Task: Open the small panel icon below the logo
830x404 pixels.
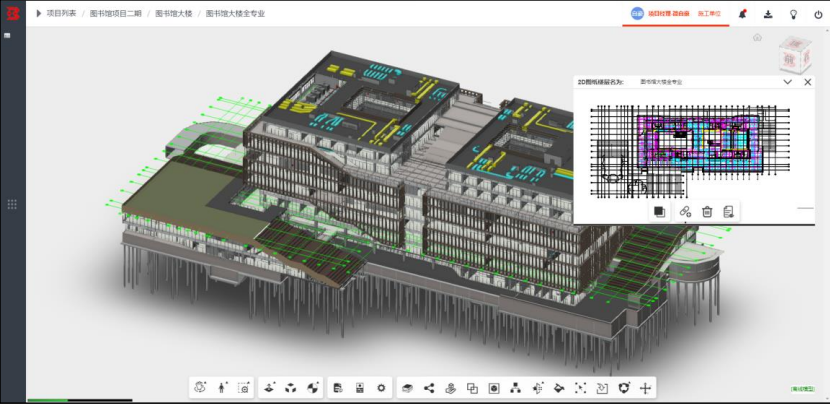Action: click(7, 35)
